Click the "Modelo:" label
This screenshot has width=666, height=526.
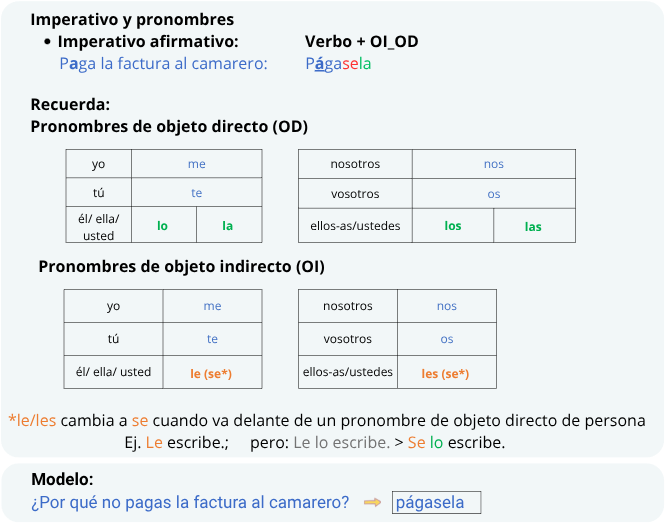pyautogui.click(x=62, y=479)
